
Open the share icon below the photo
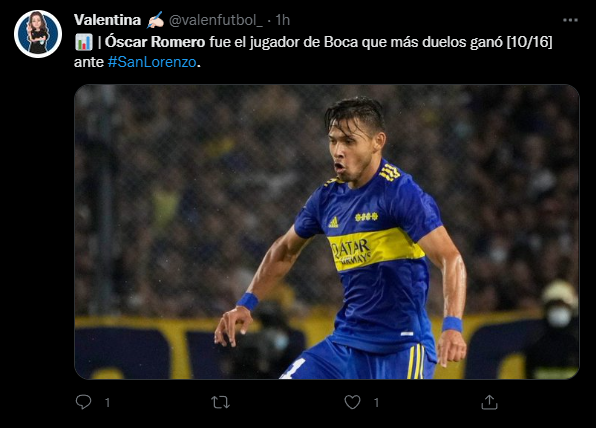489,402
